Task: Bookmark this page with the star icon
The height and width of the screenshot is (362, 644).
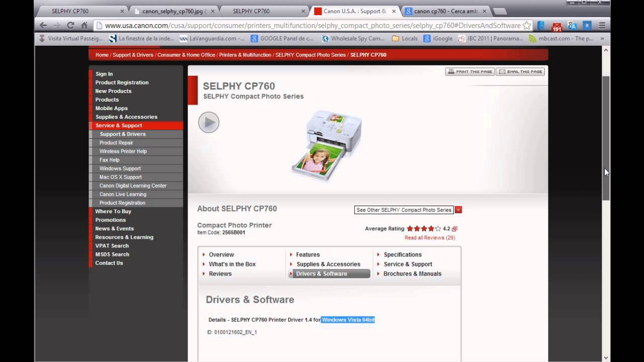Action: click(x=527, y=25)
